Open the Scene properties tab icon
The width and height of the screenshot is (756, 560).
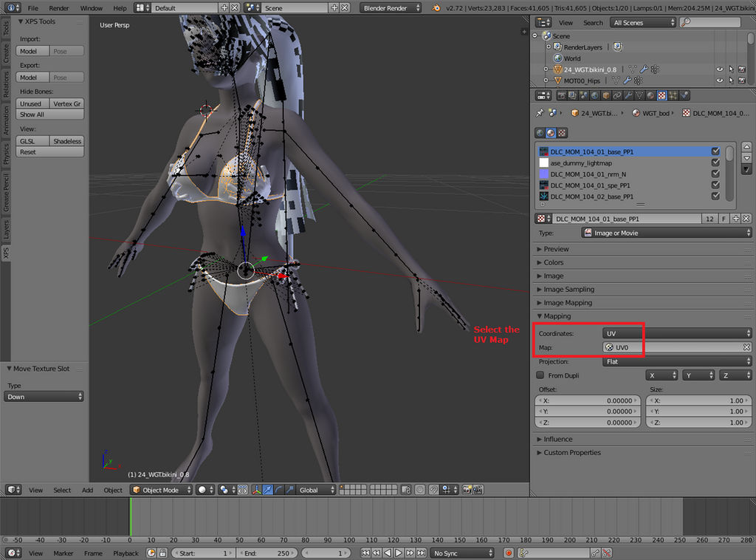[x=583, y=95]
